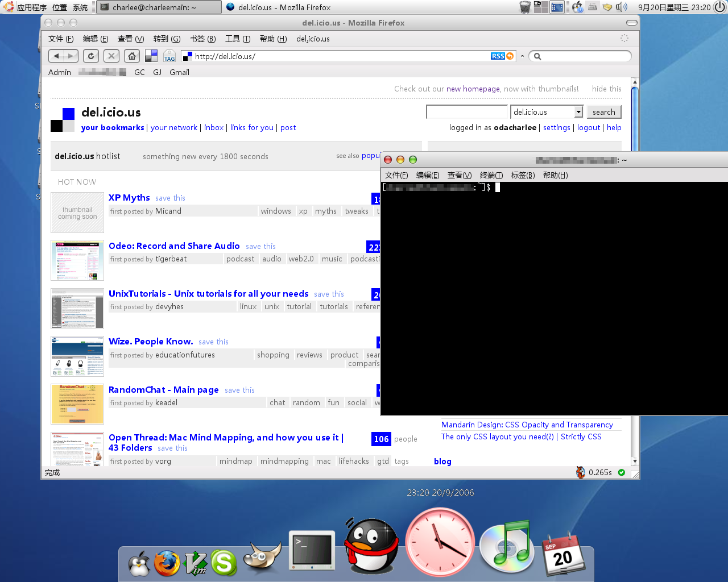The image size is (728, 582).
Task: Click the 'hide this' notice link
Action: pos(606,89)
